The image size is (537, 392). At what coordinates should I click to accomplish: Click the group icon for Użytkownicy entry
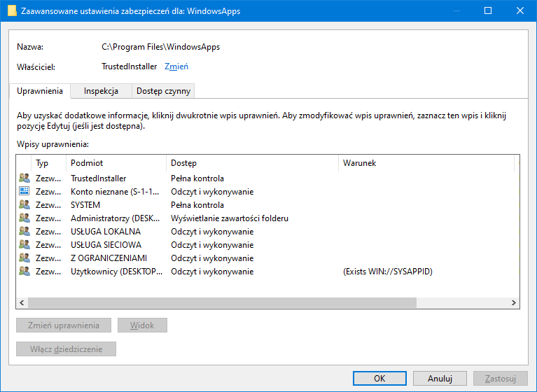25,272
